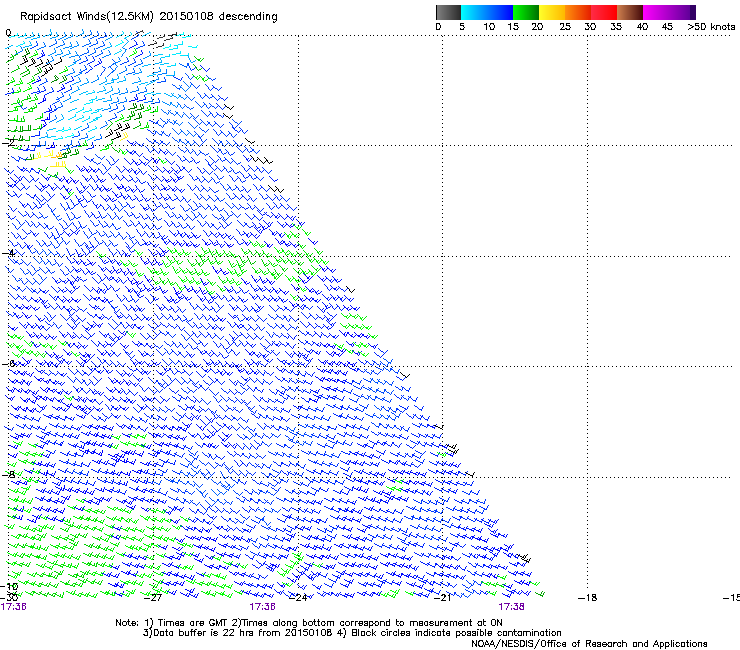
Task: Select the green 15-20 knots legend swatch
Action: coord(526,12)
